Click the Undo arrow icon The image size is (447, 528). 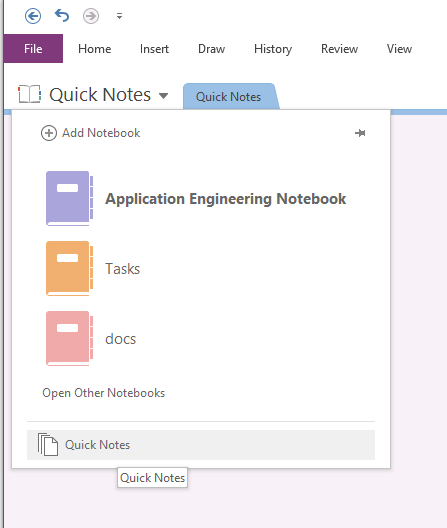click(62, 15)
